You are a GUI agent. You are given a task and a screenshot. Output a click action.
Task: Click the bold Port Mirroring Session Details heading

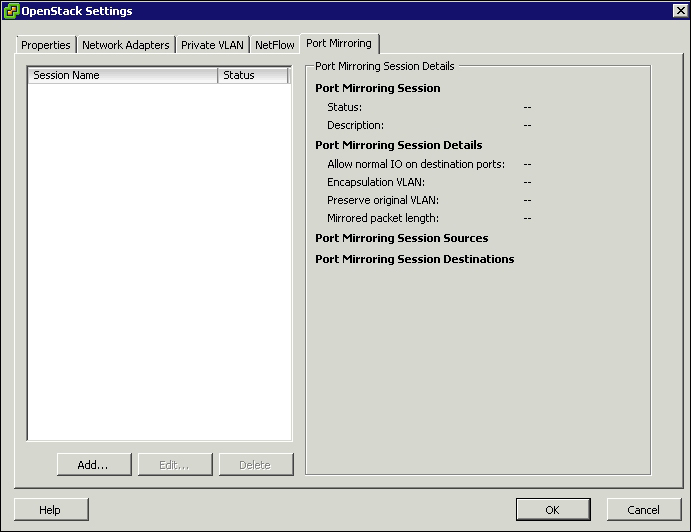[x=398, y=145]
